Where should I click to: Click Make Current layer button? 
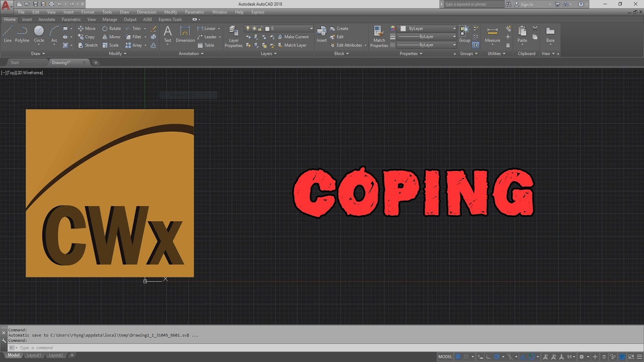click(x=293, y=37)
